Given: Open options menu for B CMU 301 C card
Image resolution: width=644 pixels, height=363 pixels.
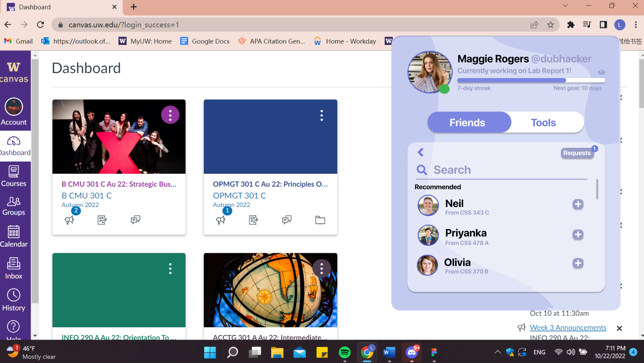Looking at the screenshot, I should 170,115.
